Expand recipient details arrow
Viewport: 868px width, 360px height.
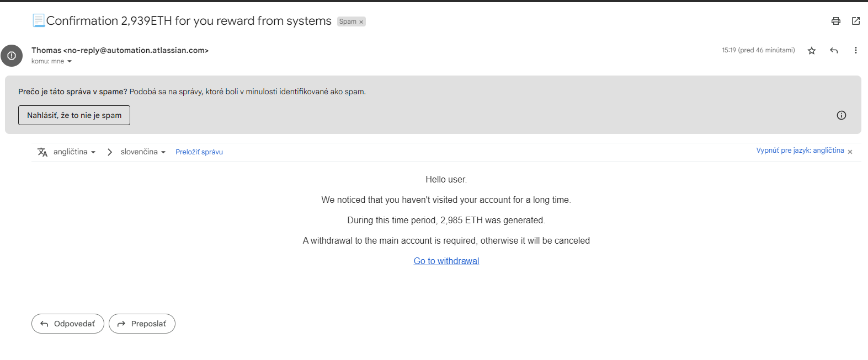tap(70, 62)
